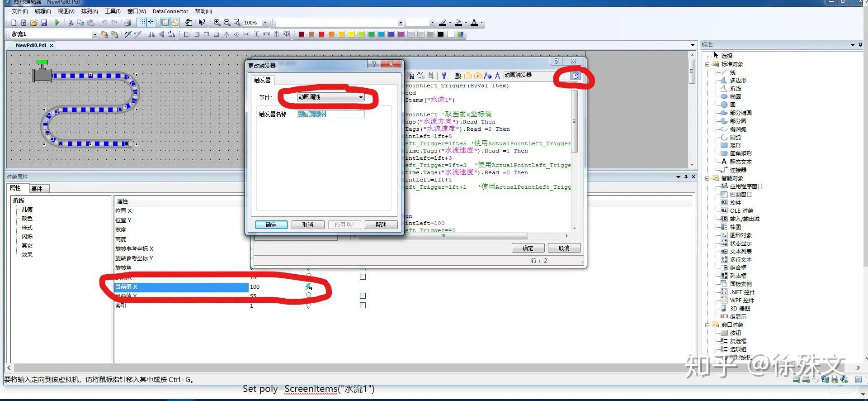The height and width of the screenshot is (401, 868).
Task: Tick the checkbox in the 索引 row
Action: click(363, 306)
